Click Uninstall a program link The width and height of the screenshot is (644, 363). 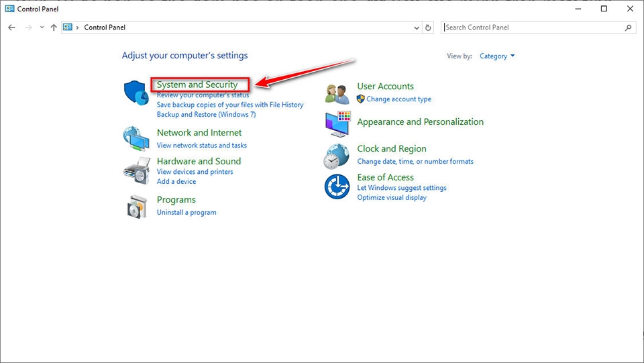click(186, 212)
